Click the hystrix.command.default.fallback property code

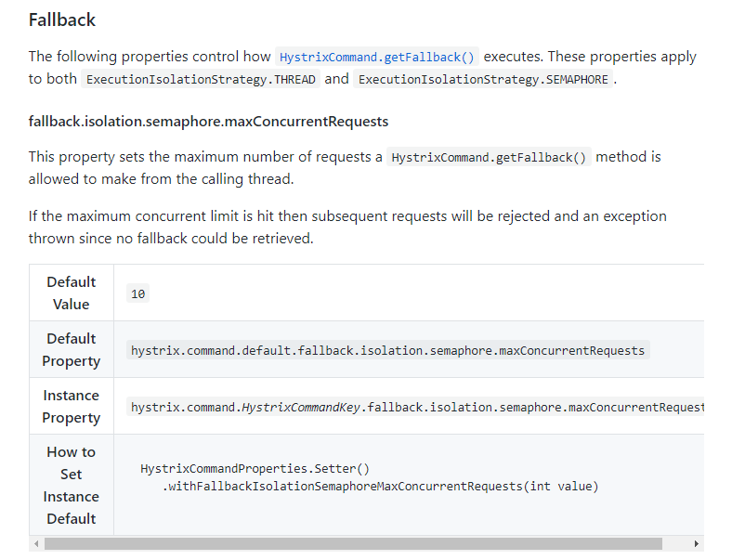tap(387, 350)
